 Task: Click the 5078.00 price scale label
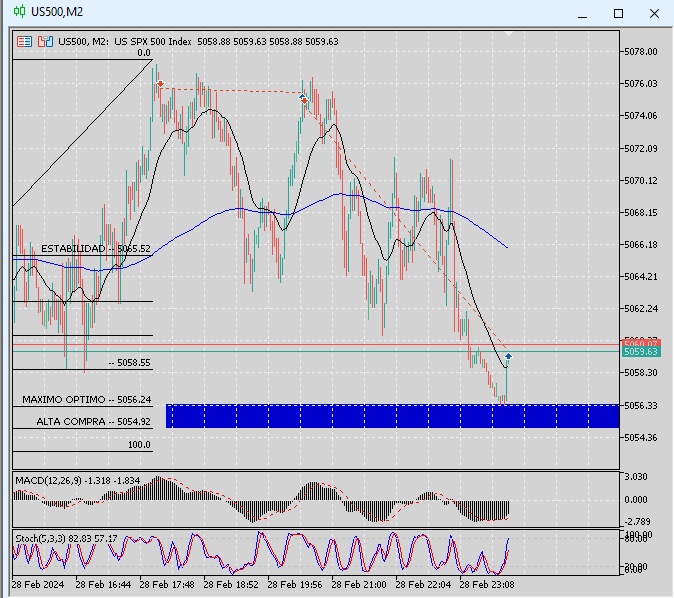point(639,51)
